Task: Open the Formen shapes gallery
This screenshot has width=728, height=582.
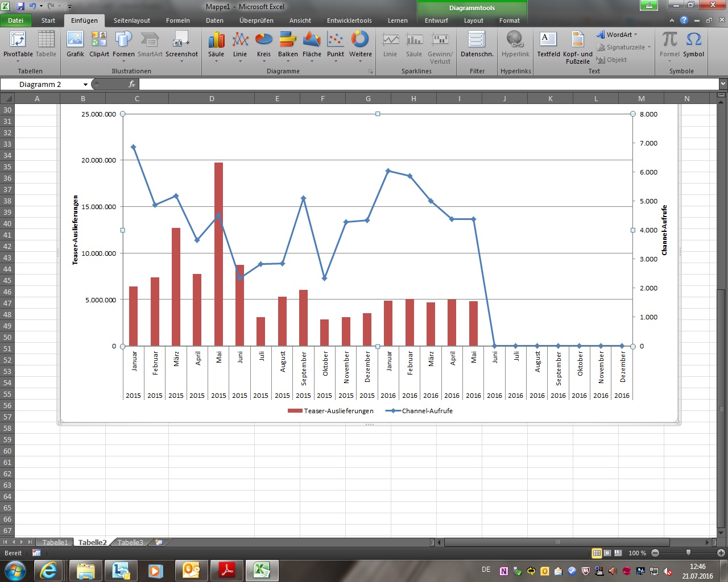Action: [123, 44]
